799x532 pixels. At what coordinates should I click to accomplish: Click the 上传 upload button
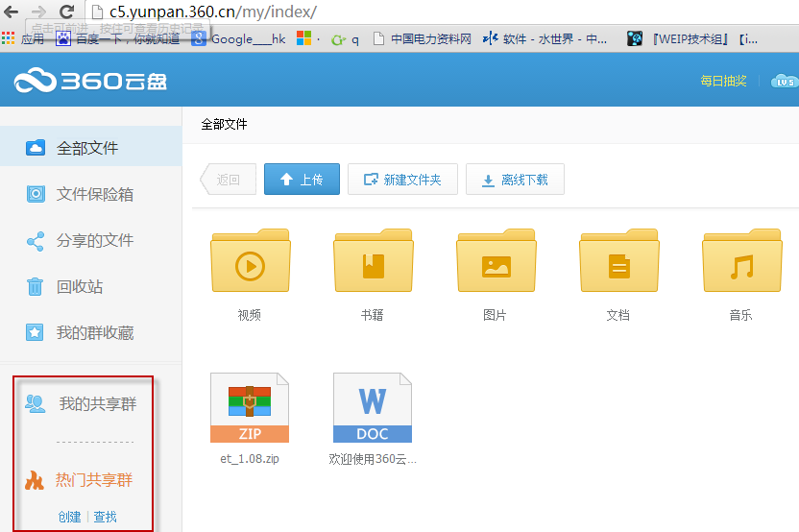pos(302,180)
